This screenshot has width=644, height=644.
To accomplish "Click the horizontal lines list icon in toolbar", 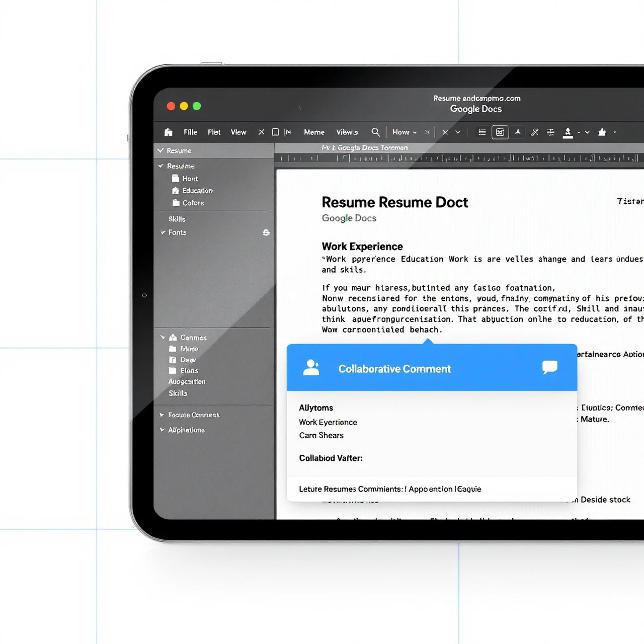I will 482,132.
